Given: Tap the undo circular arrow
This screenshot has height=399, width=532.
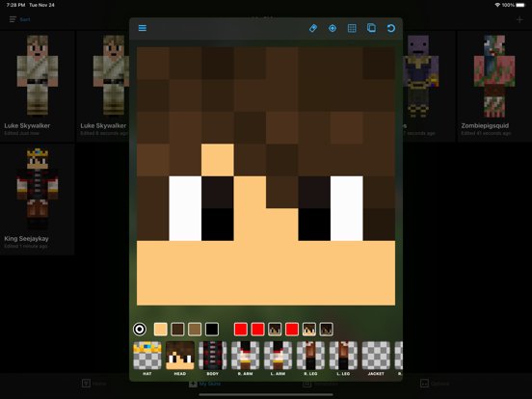Looking at the screenshot, I should (391, 28).
